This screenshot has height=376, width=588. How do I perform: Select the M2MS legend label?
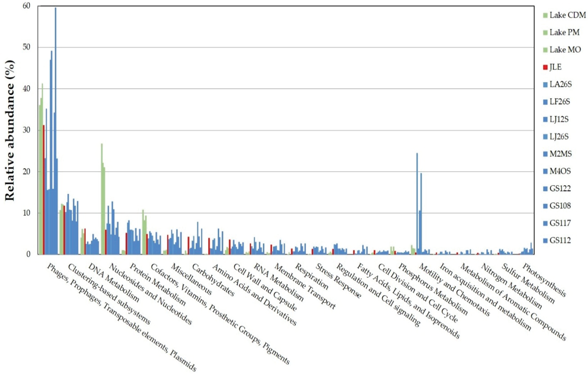point(561,154)
